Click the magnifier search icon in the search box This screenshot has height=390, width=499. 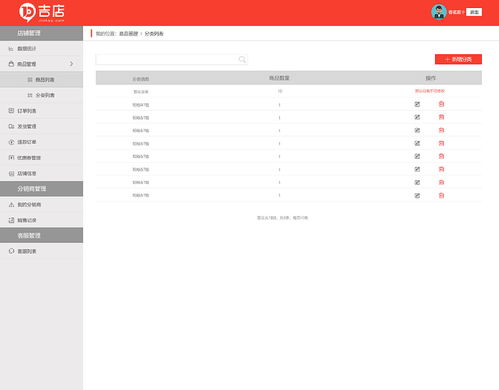[242, 59]
